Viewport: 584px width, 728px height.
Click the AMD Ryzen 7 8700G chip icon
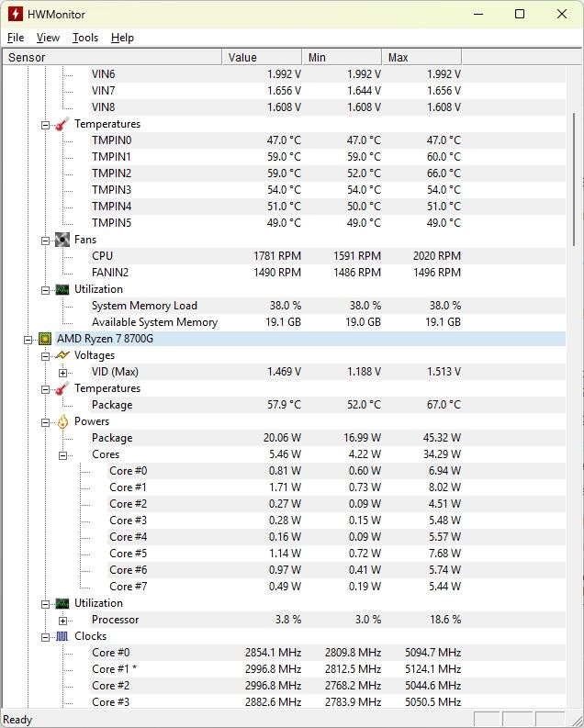pos(45,339)
